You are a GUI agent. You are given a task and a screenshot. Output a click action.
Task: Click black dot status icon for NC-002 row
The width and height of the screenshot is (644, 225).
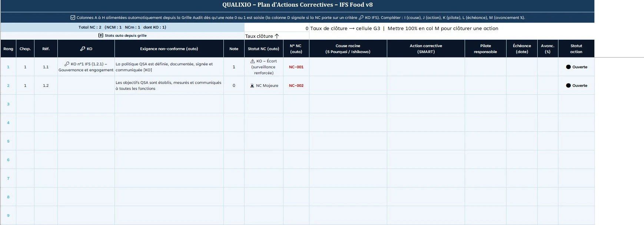click(568, 85)
